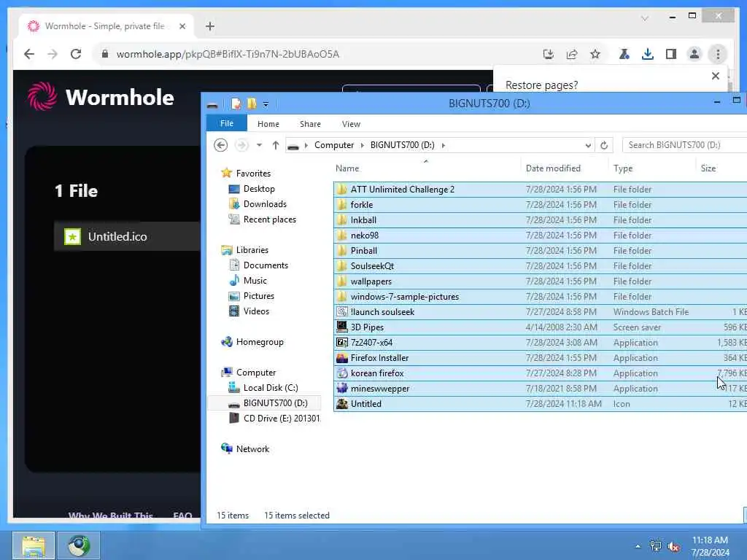Open Chrome downloads icon

[648, 54]
